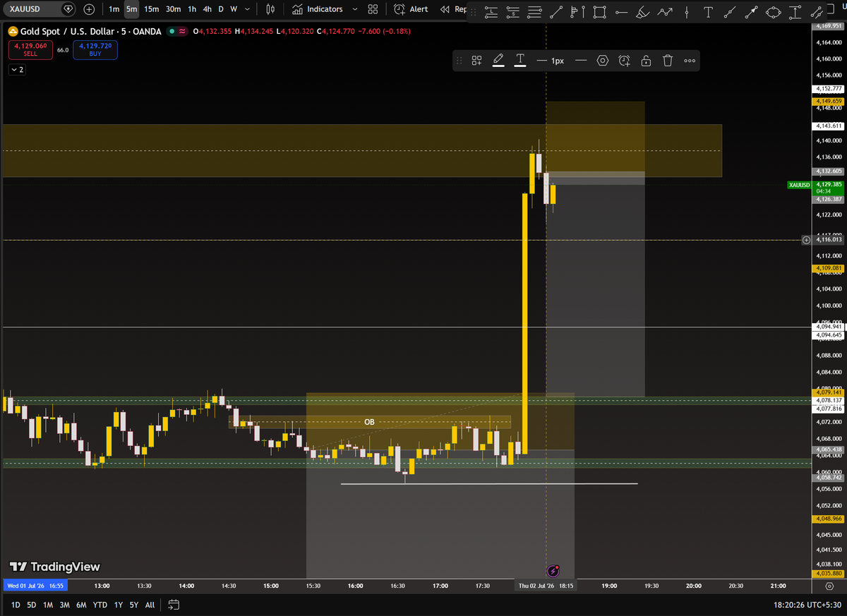
Task: Click compare or add symbol plus icon
Action: click(x=89, y=9)
